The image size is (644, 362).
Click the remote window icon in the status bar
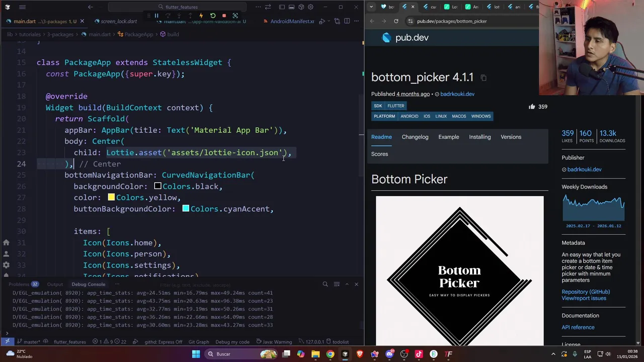coord(7,342)
